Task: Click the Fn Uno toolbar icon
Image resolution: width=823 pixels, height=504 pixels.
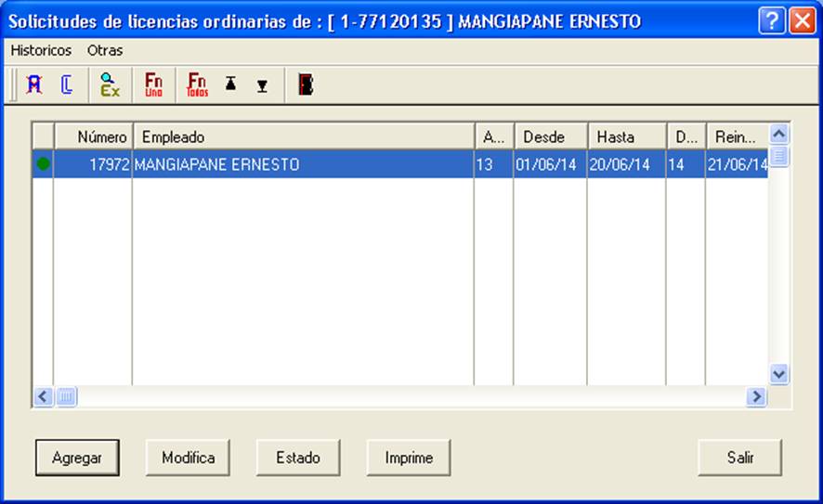Action: pos(153,84)
